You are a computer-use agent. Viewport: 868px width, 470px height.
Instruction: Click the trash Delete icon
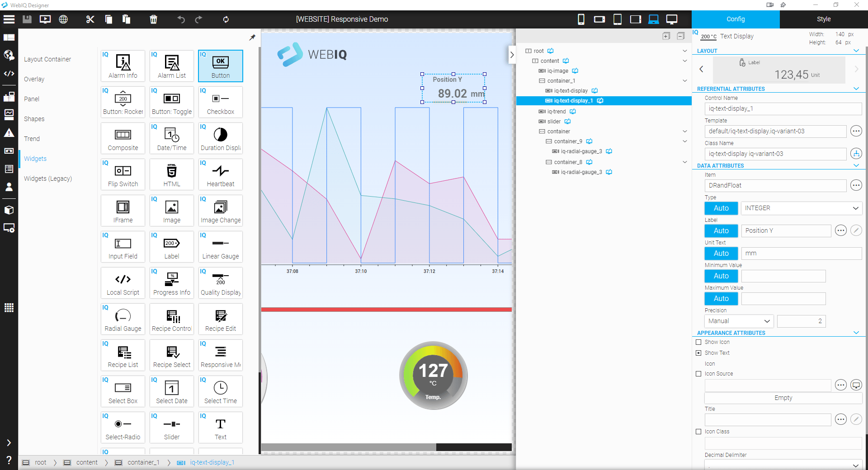[x=153, y=19]
